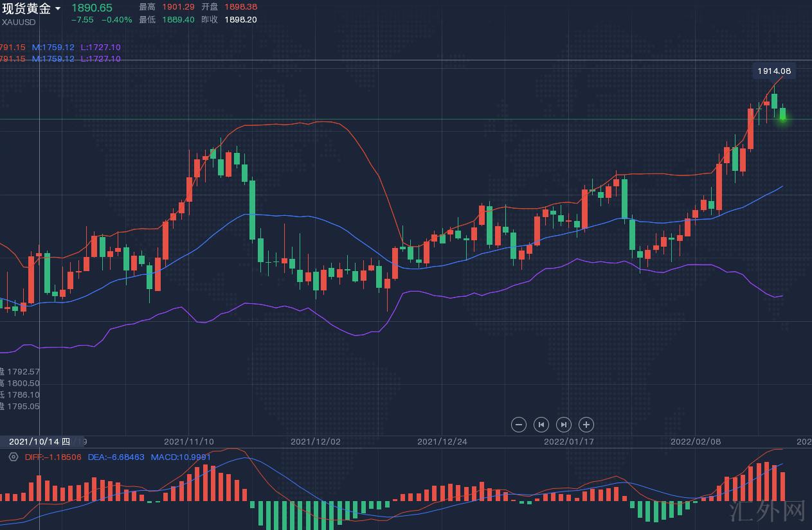The height and width of the screenshot is (530, 812).
Task: Click the glowing latest green candlestick
Action: (x=782, y=115)
